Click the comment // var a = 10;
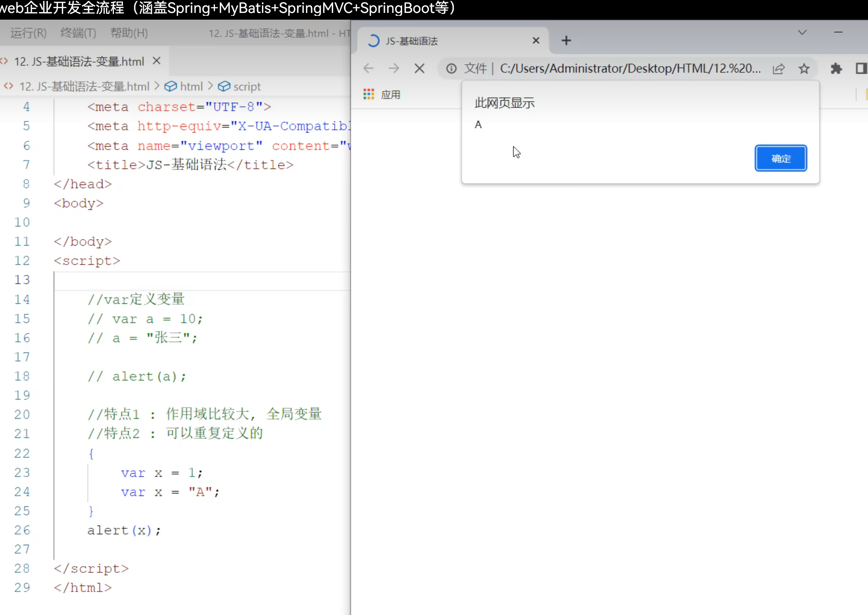The height and width of the screenshot is (615, 868). (145, 319)
